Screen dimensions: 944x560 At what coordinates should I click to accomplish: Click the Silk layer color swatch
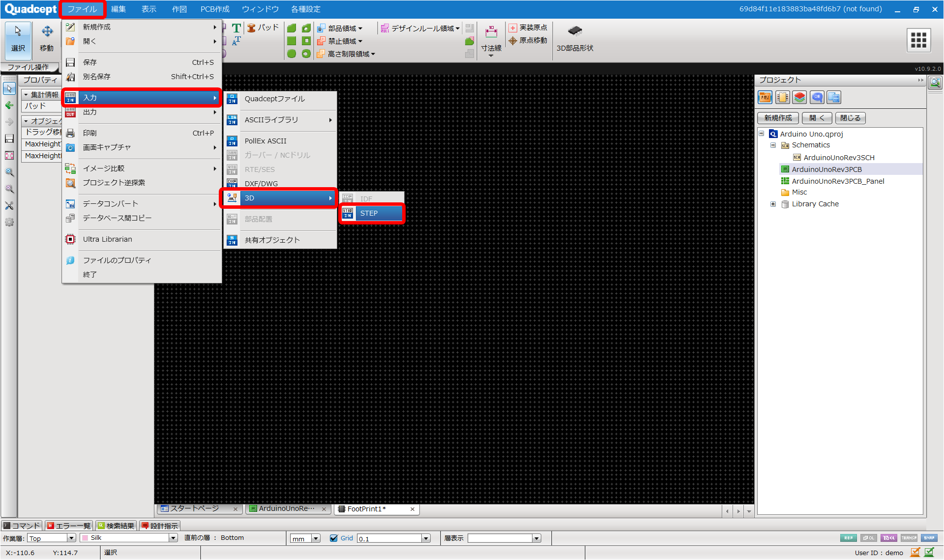85,538
